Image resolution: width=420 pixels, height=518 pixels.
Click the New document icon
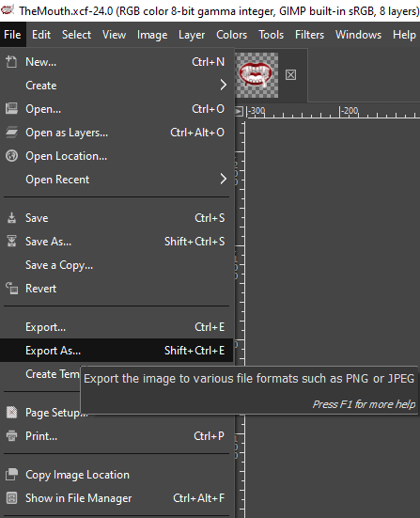click(x=11, y=62)
